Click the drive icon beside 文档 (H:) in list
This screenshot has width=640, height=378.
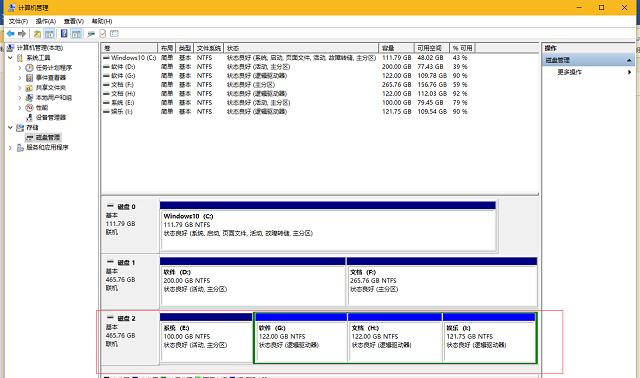click(x=106, y=94)
